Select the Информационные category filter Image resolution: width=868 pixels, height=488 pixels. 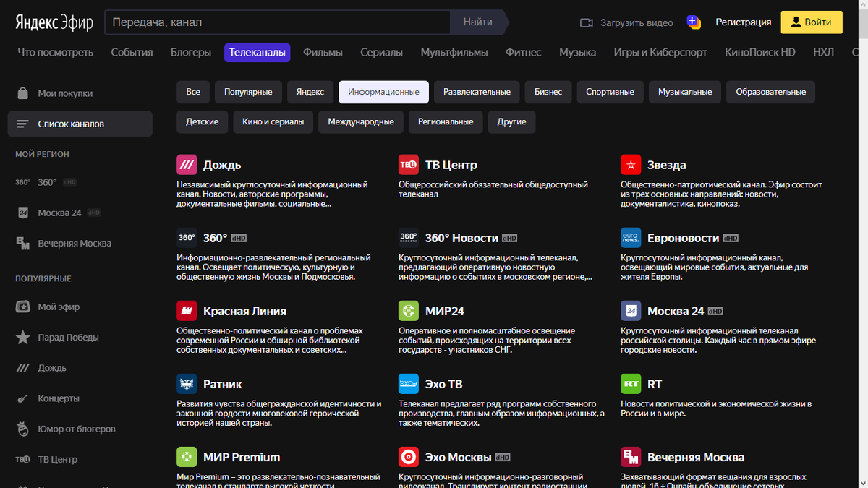pos(383,92)
